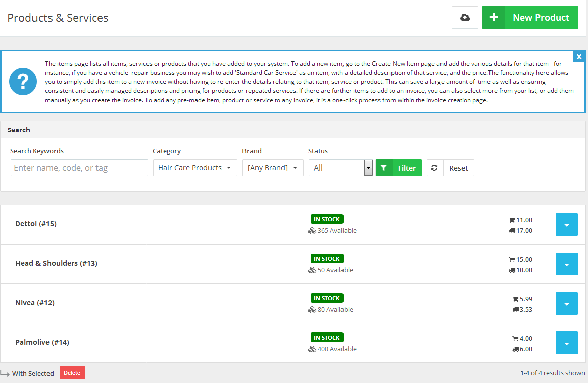Click truck icon next to 17.00
588x383 pixels.
[512, 231]
